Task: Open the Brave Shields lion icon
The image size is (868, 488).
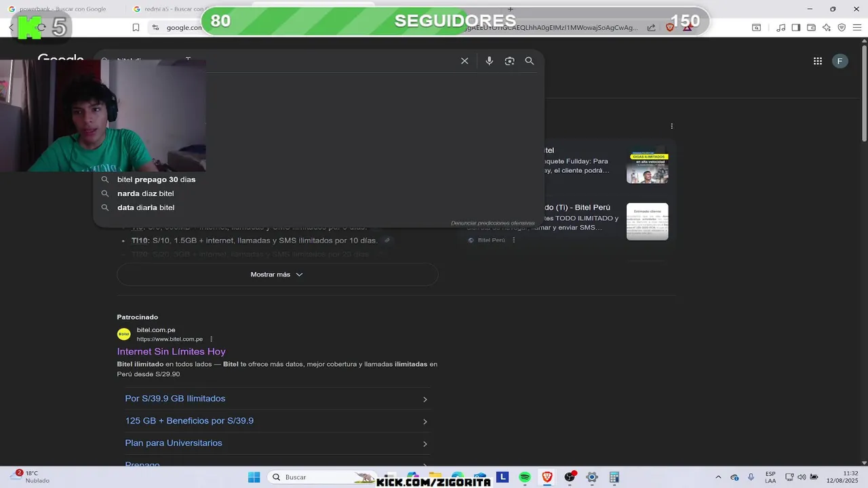Action: [670, 28]
